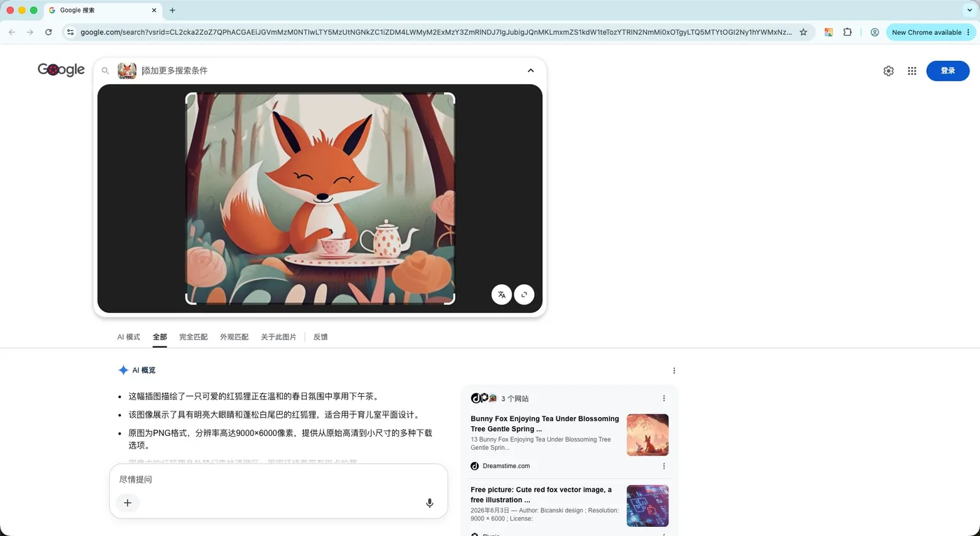The width and height of the screenshot is (980, 536).
Task: Close the Google 搜索 tab
Action: [x=154, y=10]
